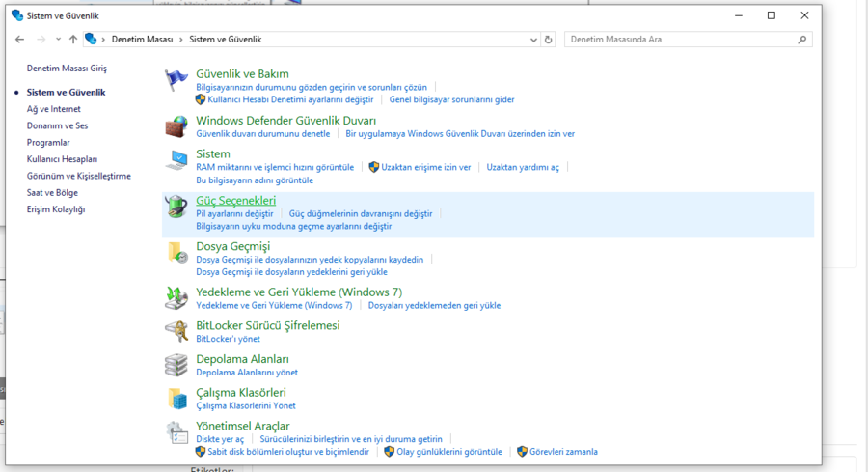Open Saat ve Bölge category
Screen dimensions: 868x472
click(52, 193)
